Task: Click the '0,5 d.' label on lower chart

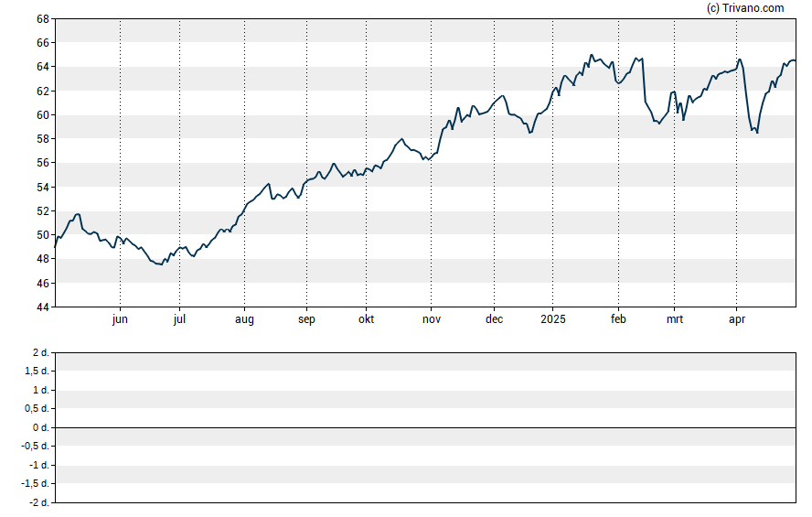Action: tap(37, 409)
